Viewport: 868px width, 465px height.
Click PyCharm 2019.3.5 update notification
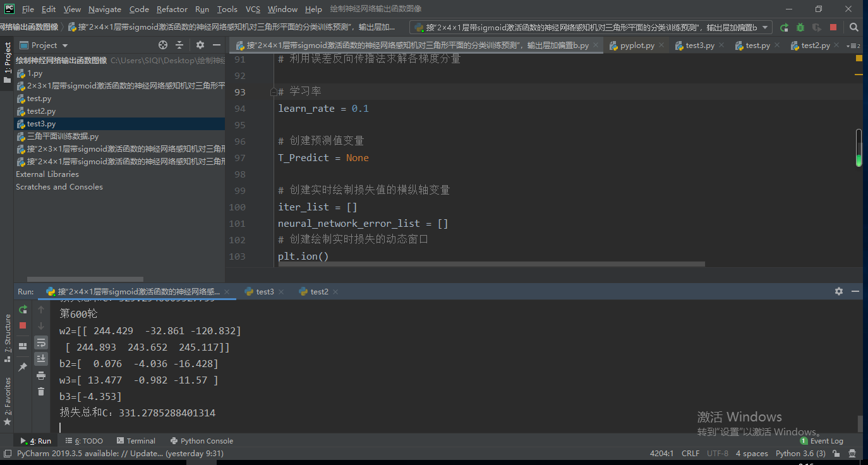pos(120,454)
